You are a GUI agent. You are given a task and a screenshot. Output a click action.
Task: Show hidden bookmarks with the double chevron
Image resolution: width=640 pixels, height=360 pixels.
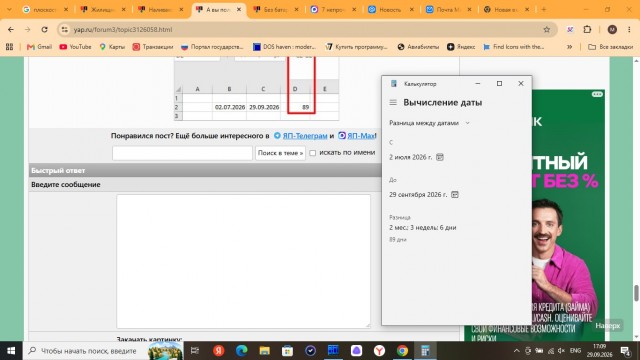coord(569,47)
